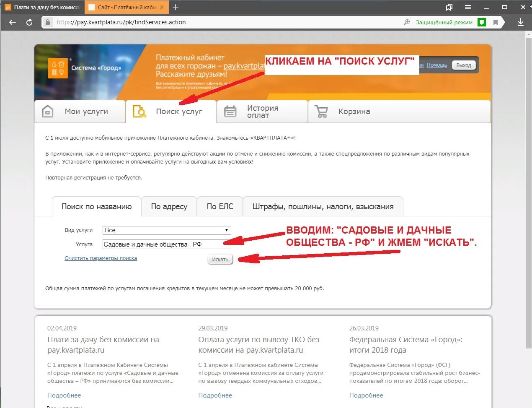Click the browser back arrow
532x408 pixels.
coord(13,22)
